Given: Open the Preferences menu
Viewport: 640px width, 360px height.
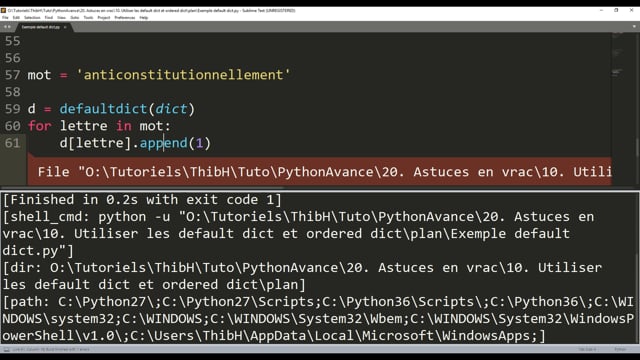Looking at the screenshot, I should point(124,18).
